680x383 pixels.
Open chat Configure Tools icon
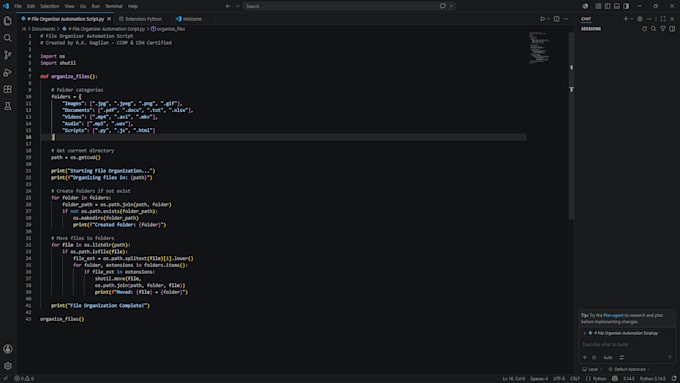point(621,357)
